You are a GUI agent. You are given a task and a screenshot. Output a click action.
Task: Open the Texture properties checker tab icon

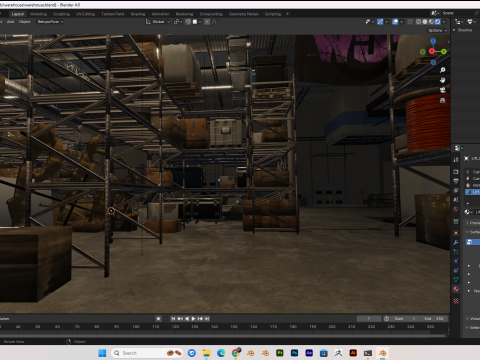coord(456,301)
